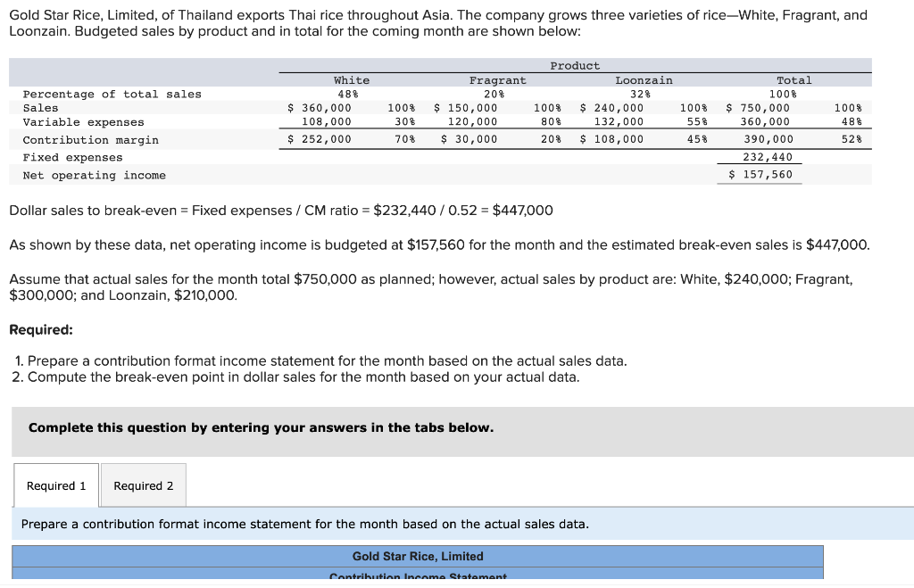Click the White column header
The image size is (914, 588).
pos(352,80)
